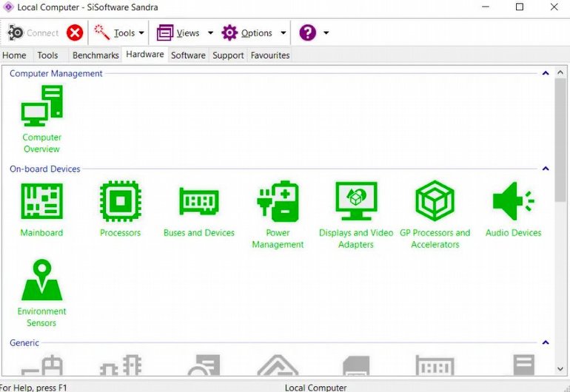Screen dimensions: 570x392
Task: Click the vertical scrollbar down arrow
Action: 560,368
